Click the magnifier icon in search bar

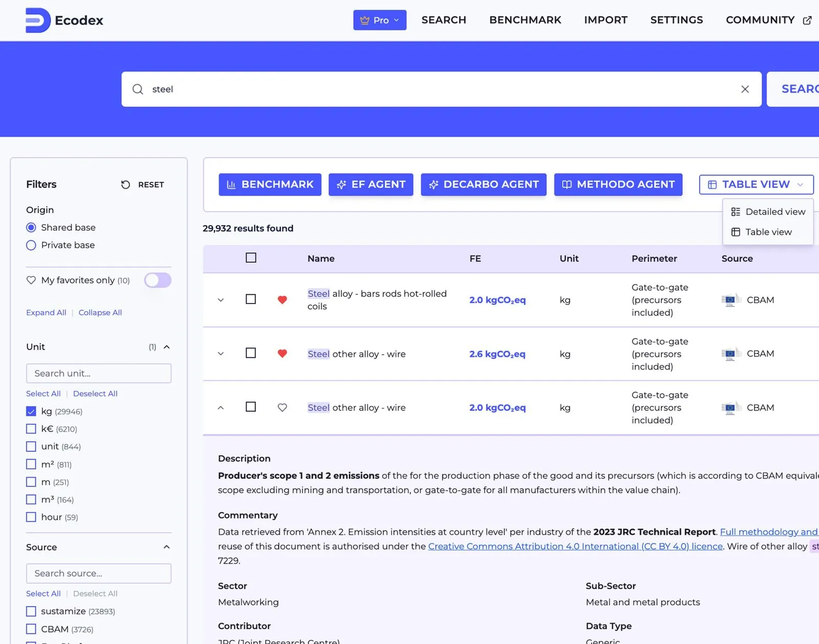138,89
